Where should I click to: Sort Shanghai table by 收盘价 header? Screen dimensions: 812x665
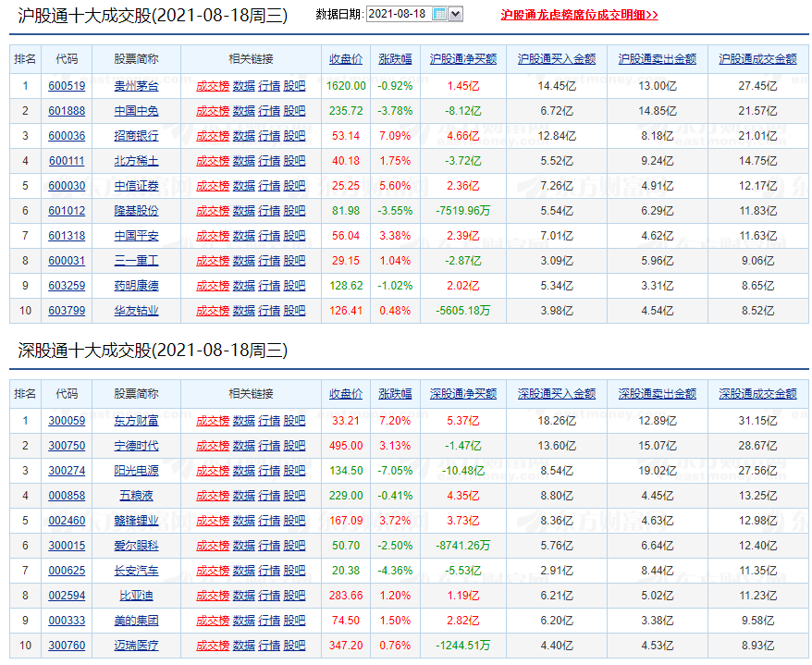[346, 59]
